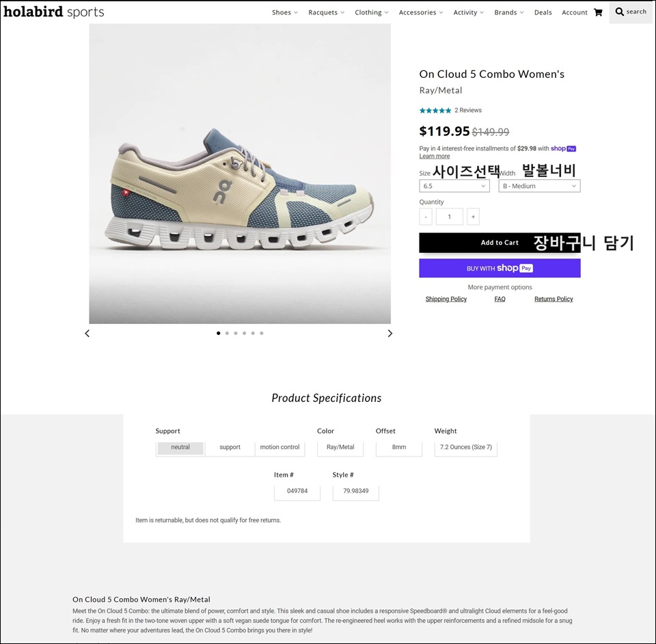Go to previous product image arrow
656x644 pixels.
[87, 334]
